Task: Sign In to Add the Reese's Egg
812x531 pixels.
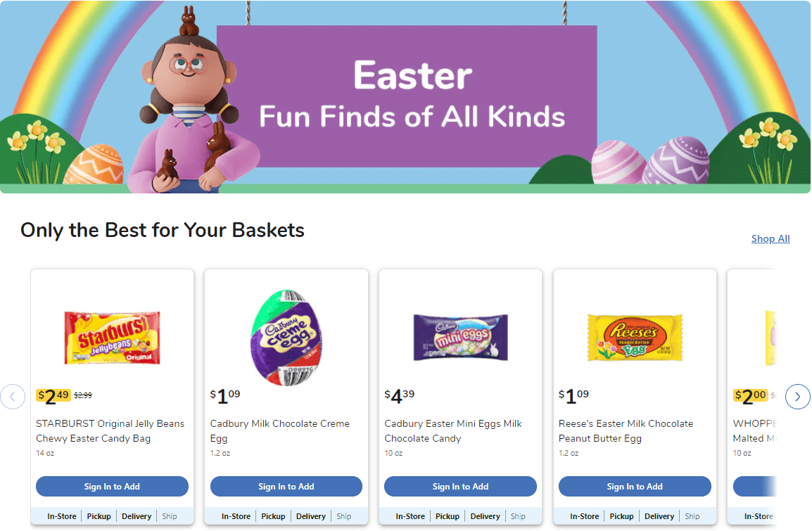Action: click(x=634, y=486)
